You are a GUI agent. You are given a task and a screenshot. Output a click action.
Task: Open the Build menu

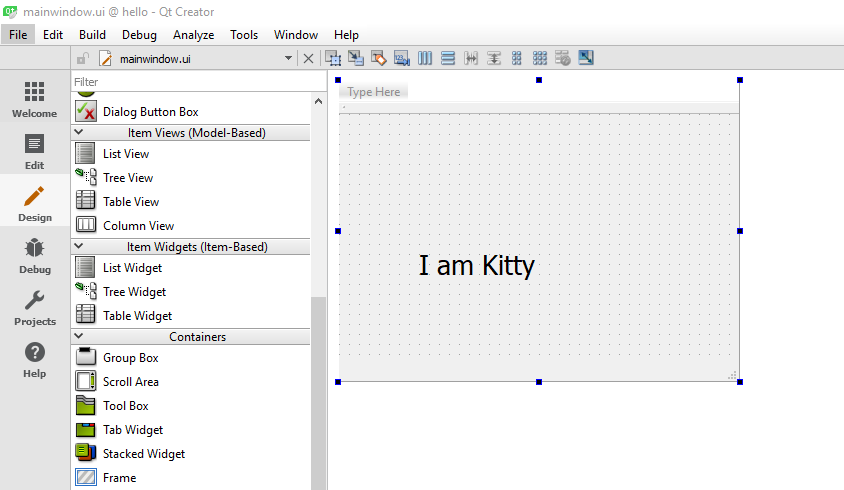(x=92, y=34)
